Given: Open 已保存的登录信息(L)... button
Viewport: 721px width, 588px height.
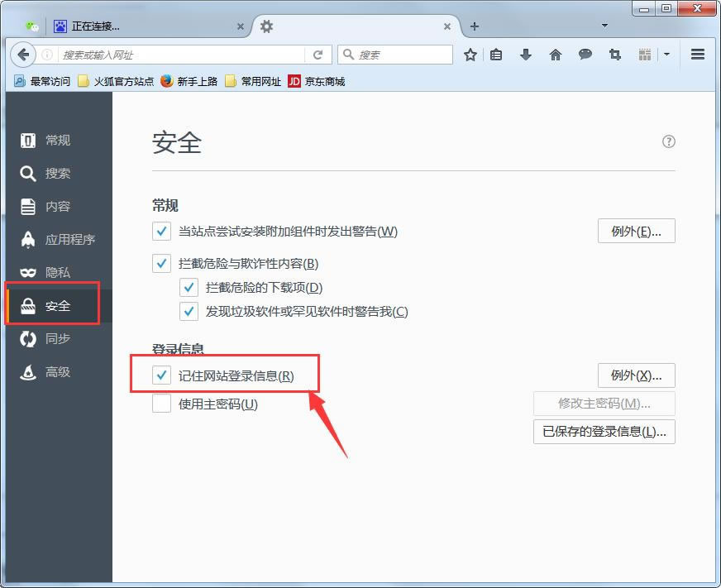Looking at the screenshot, I should tap(604, 432).
